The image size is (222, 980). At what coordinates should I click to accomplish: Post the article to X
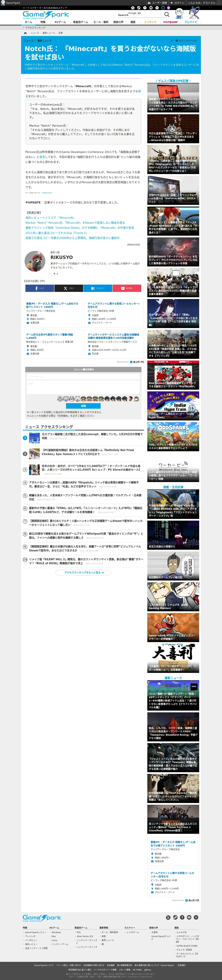coord(68,288)
